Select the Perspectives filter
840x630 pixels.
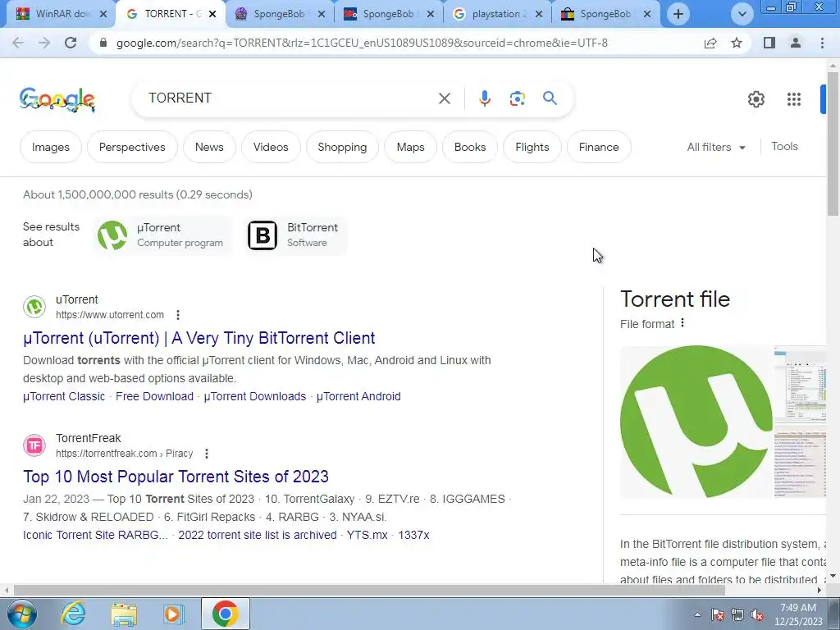coord(132,147)
